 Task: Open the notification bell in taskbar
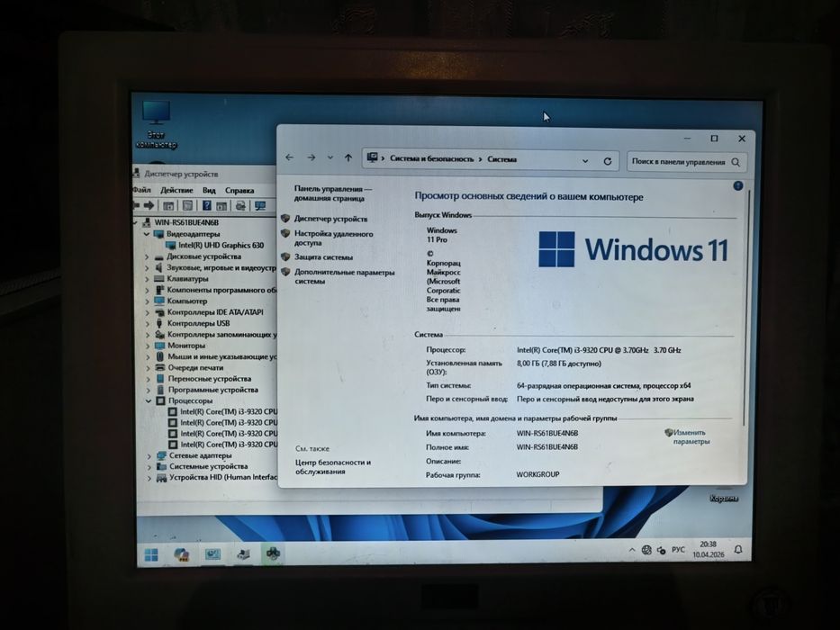click(x=738, y=550)
